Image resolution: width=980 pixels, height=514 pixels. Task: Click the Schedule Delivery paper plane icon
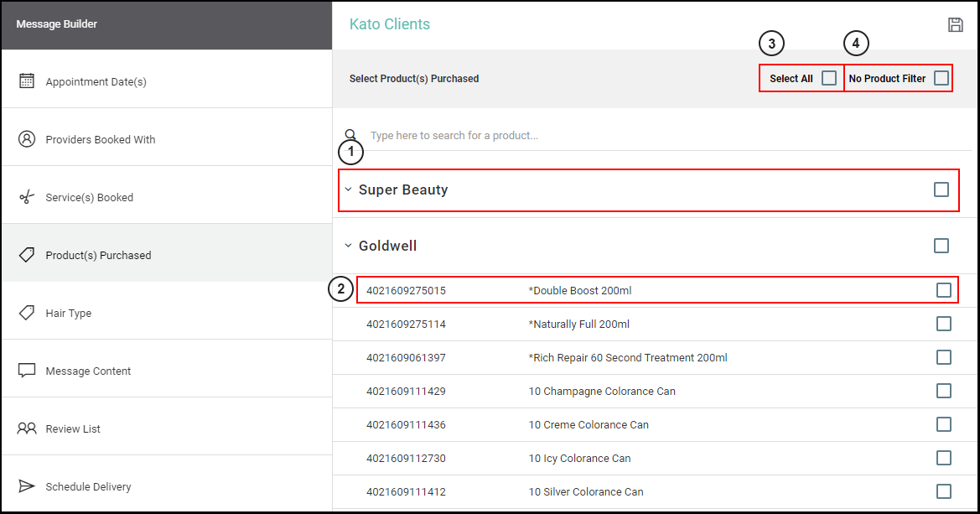click(x=27, y=485)
